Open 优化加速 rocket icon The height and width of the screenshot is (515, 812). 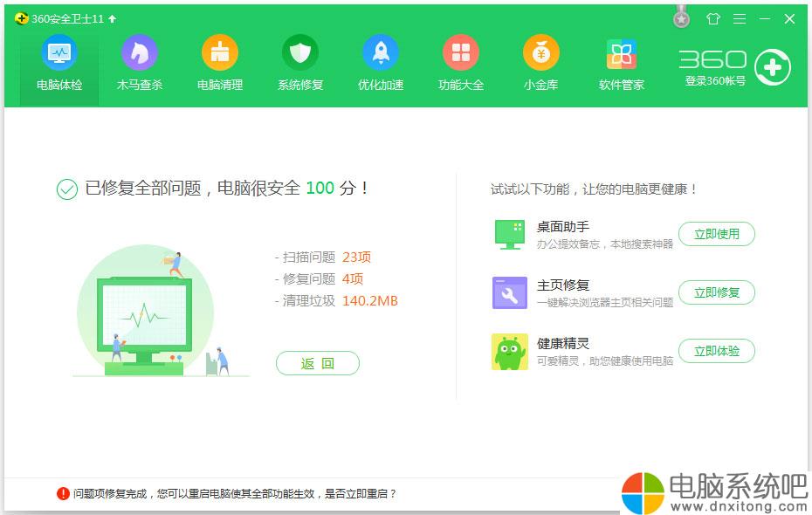[381, 52]
